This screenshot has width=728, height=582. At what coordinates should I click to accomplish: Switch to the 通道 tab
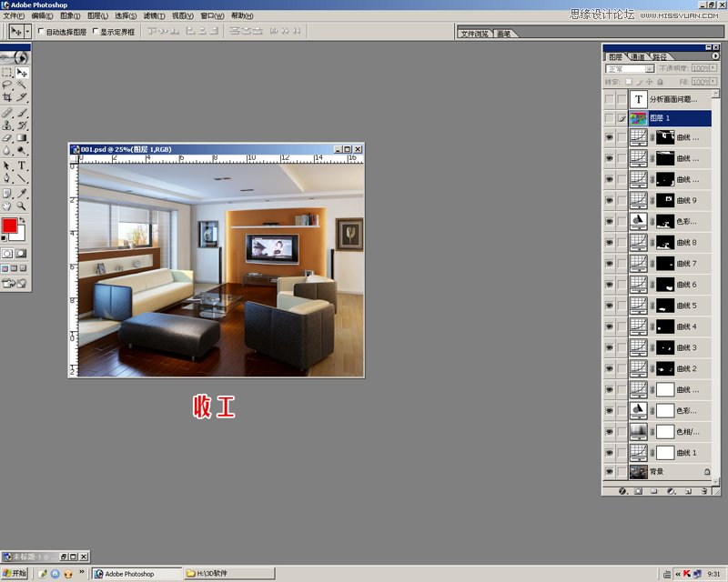pyautogui.click(x=638, y=57)
